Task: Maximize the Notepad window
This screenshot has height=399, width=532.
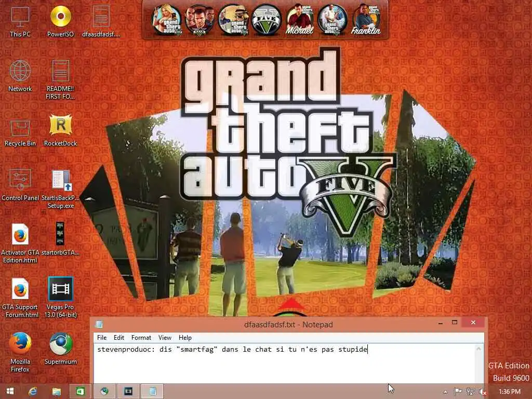Action: coord(455,322)
